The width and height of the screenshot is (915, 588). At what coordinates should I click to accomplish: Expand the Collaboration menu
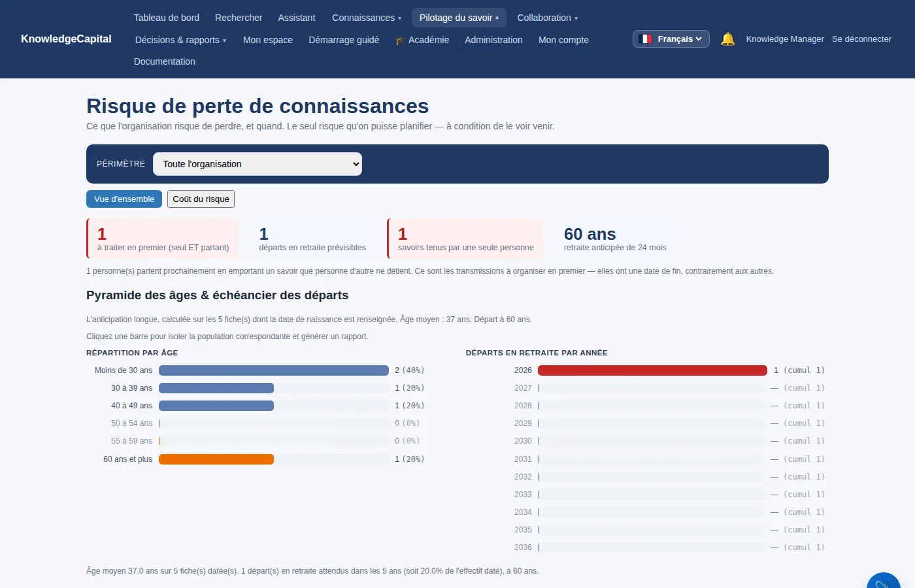[x=548, y=18]
